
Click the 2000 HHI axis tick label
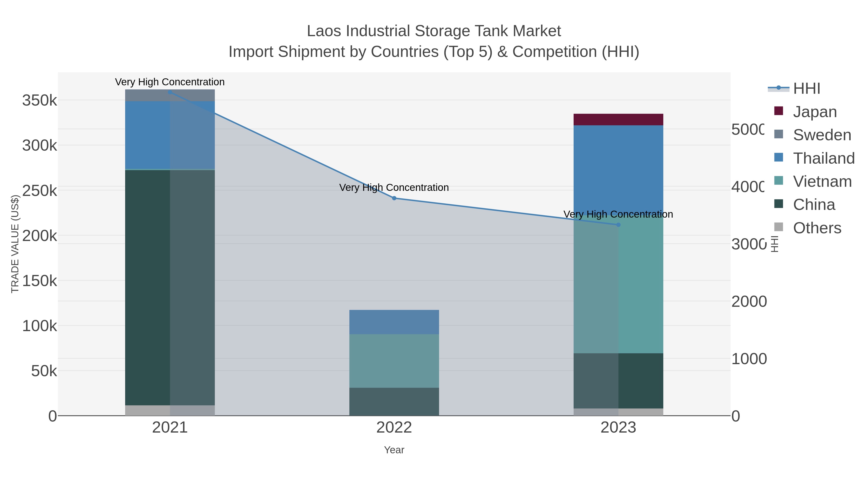(749, 301)
